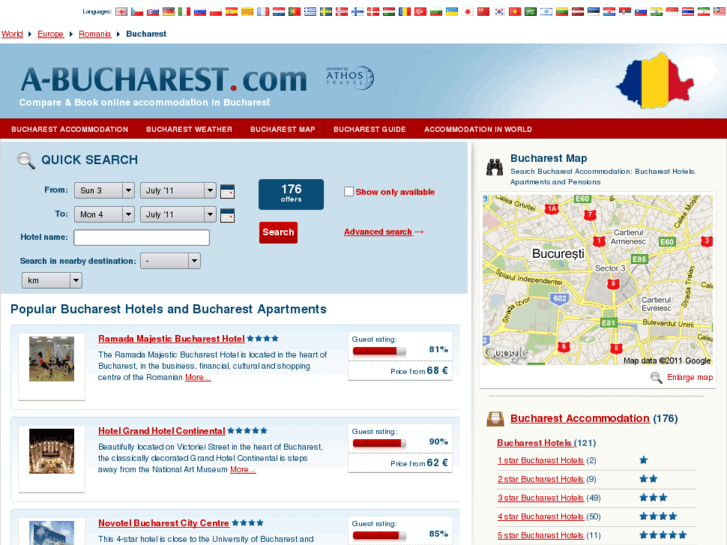
Task: Click the Novotel guest rating bar
Action: (379, 536)
